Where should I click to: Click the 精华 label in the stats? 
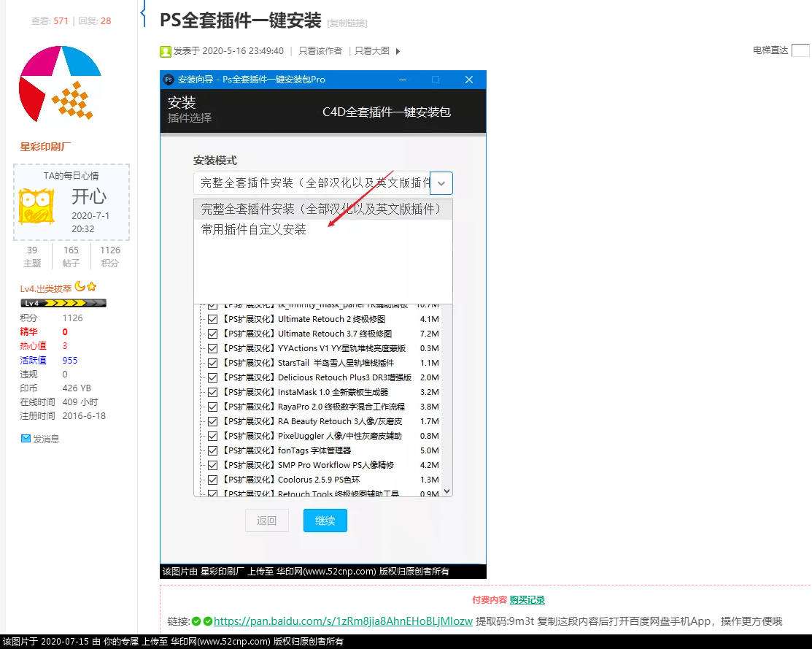click(29, 331)
